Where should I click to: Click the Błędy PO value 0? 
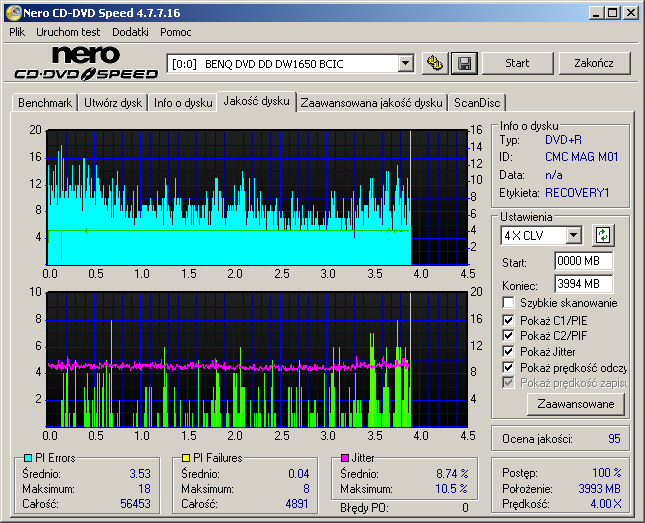465,508
